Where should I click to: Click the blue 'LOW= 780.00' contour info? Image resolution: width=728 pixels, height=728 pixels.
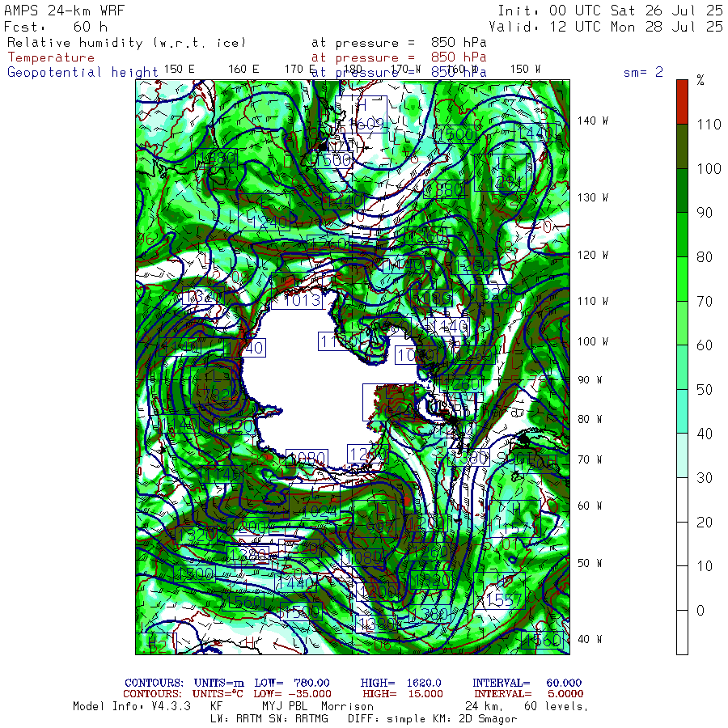coord(292,683)
